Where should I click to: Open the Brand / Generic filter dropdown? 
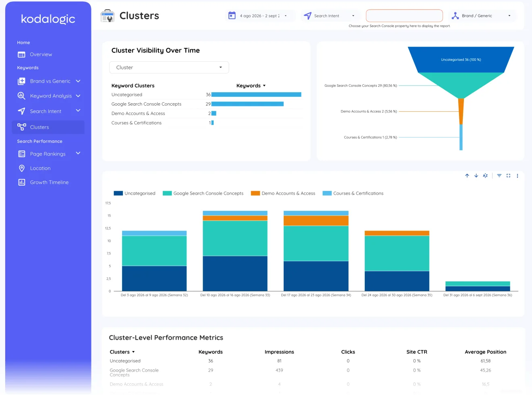click(482, 16)
